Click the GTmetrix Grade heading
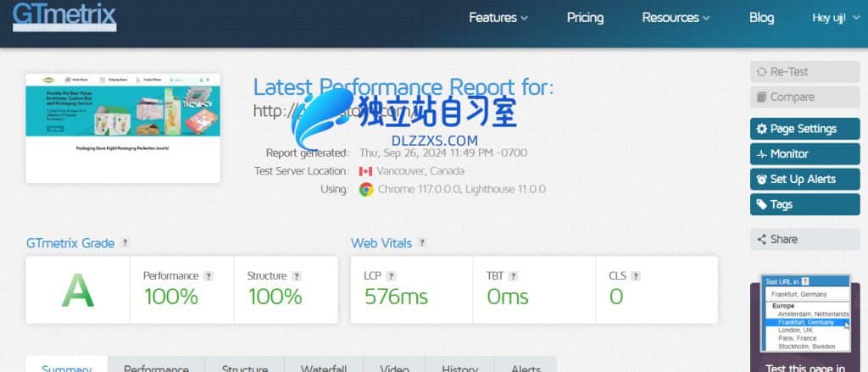Viewport: 868px width, 372px height. [70, 243]
